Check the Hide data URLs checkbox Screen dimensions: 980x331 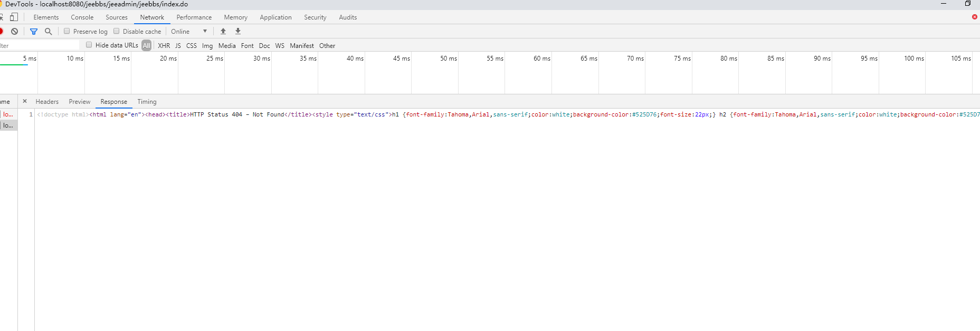tap(89, 45)
